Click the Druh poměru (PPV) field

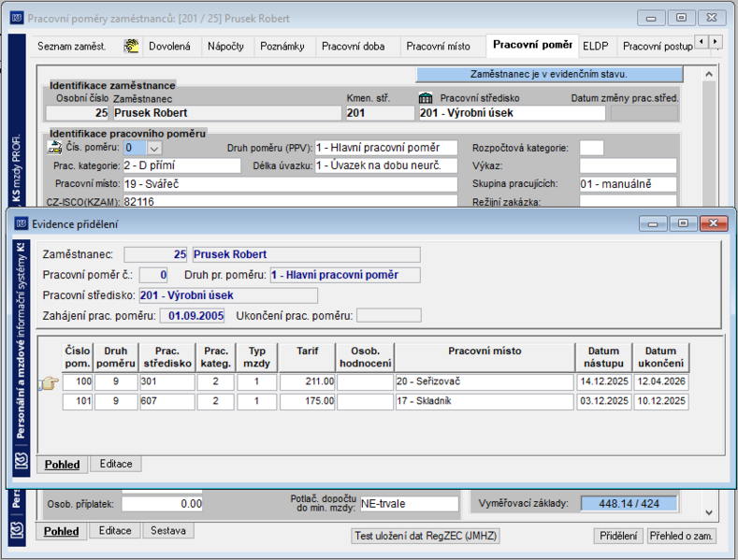point(386,148)
